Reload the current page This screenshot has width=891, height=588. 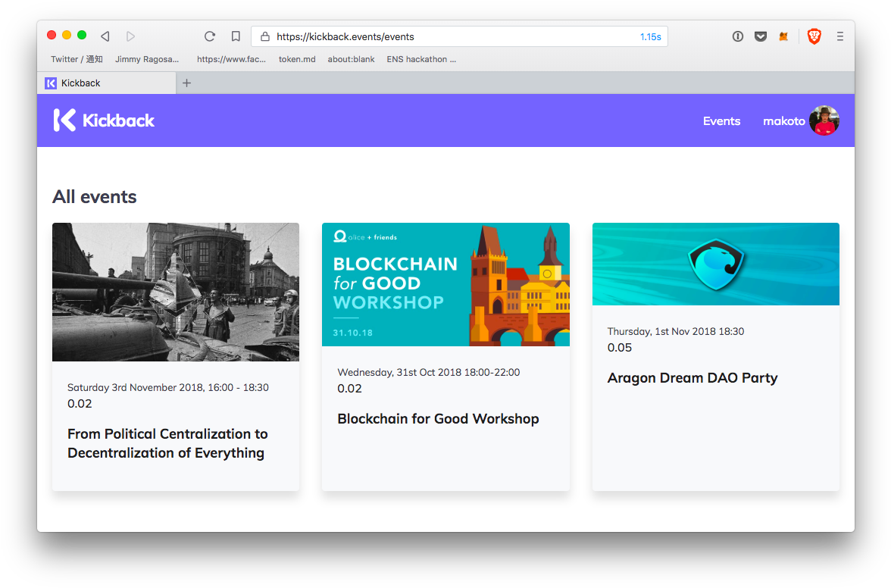point(210,36)
